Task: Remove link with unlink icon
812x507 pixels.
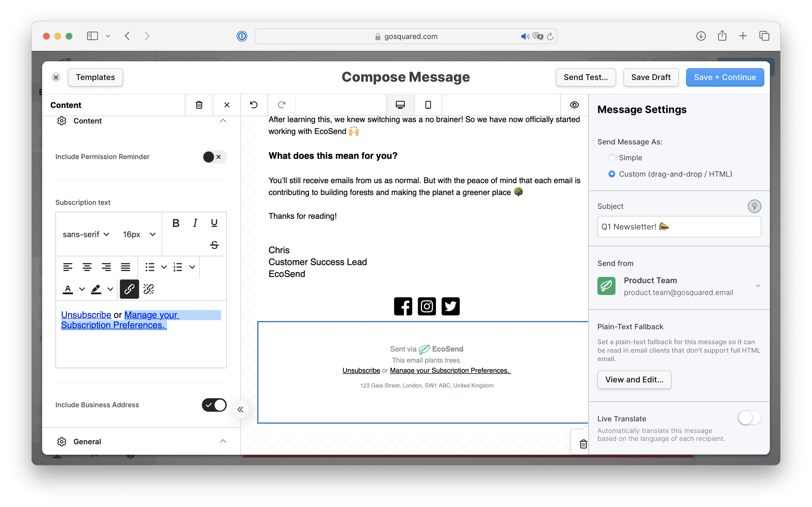Action: coord(149,289)
